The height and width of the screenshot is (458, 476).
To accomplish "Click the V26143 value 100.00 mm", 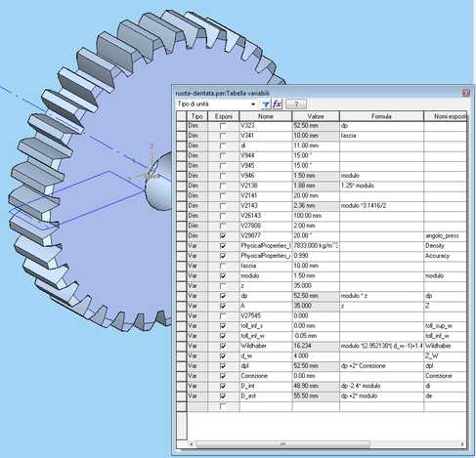I will pos(316,216).
